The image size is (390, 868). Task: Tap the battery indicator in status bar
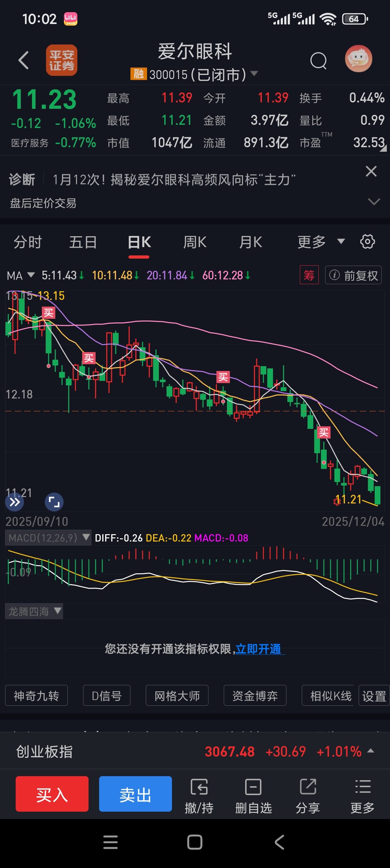355,19
